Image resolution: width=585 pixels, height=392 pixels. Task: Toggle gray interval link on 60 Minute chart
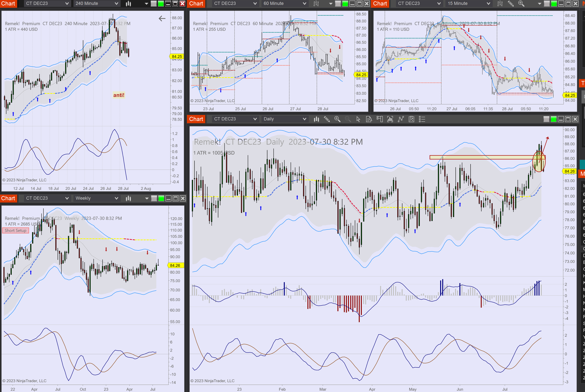click(338, 4)
